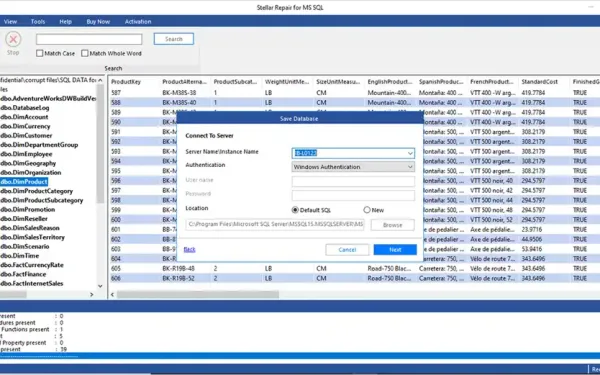Open the Help menu
Viewport: 600px width, 375px height.
click(x=65, y=22)
